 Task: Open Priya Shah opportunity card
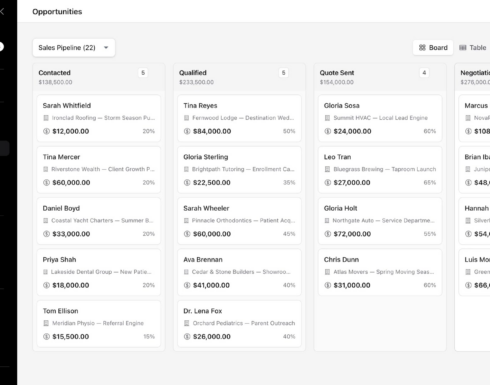pos(99,272)
